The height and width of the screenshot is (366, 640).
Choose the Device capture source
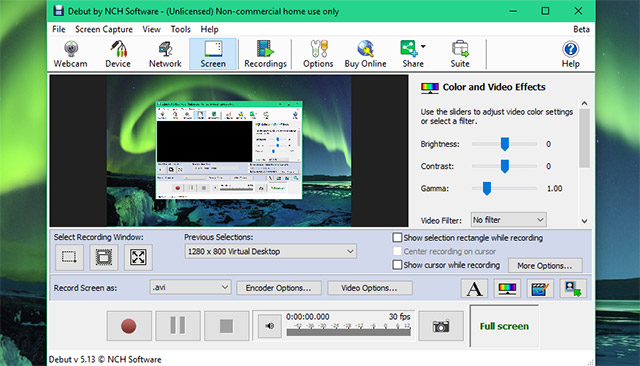pyautogui.click(x=118, y=54)
